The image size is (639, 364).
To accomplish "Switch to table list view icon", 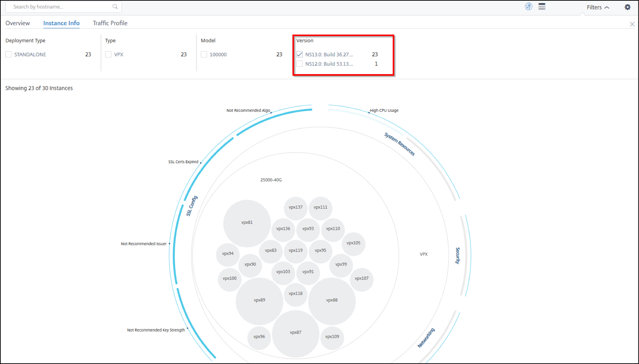I will [x=542, y=7].
